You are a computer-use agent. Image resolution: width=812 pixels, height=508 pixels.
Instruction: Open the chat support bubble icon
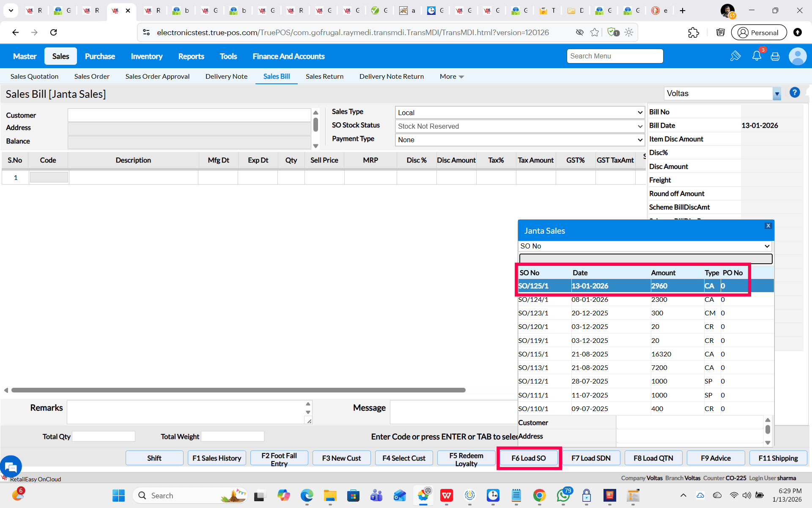[x=11, y=467]
